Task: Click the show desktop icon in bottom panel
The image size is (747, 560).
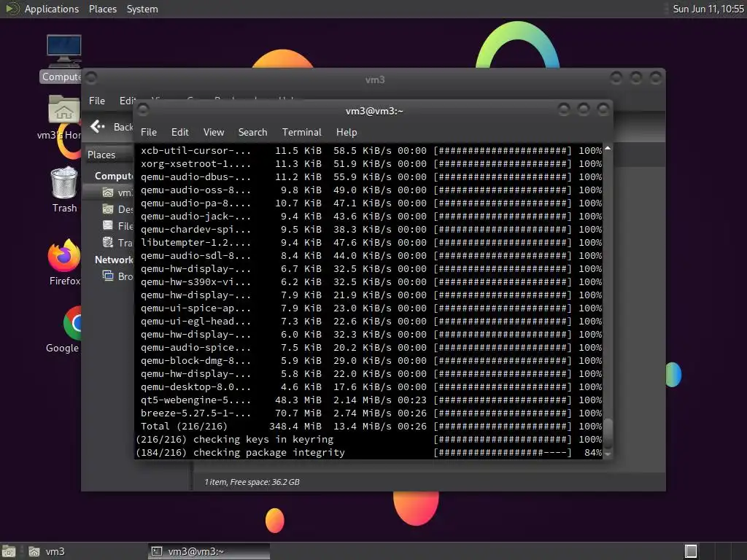Action: [x=9, y=551]
